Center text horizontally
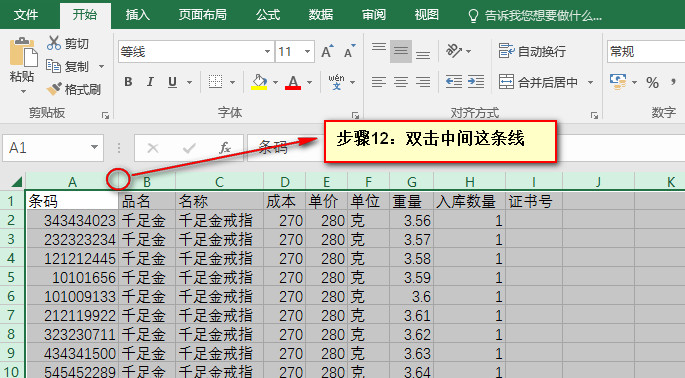The height and width of the screenshot is (378, 685). click(401, 82)
